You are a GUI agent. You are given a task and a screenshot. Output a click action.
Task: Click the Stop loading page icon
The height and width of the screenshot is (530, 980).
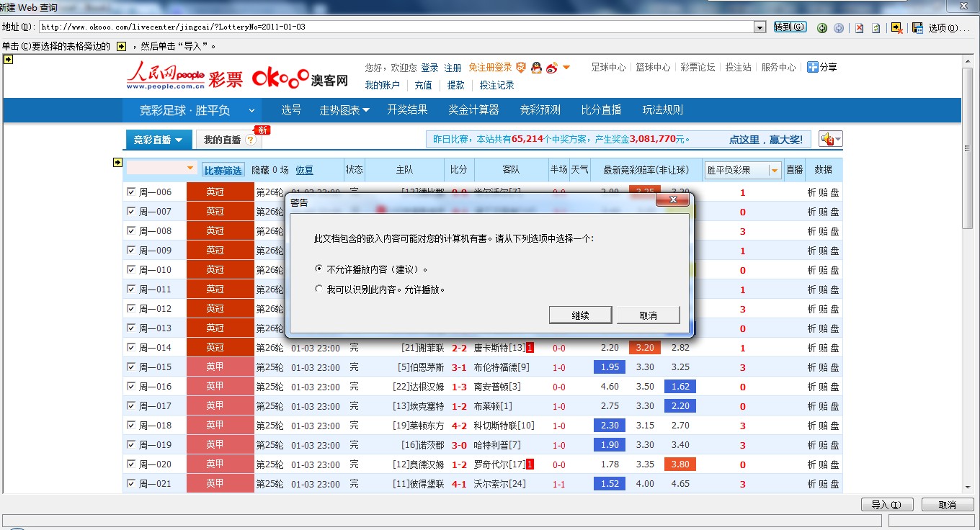(x=859, y=28)
